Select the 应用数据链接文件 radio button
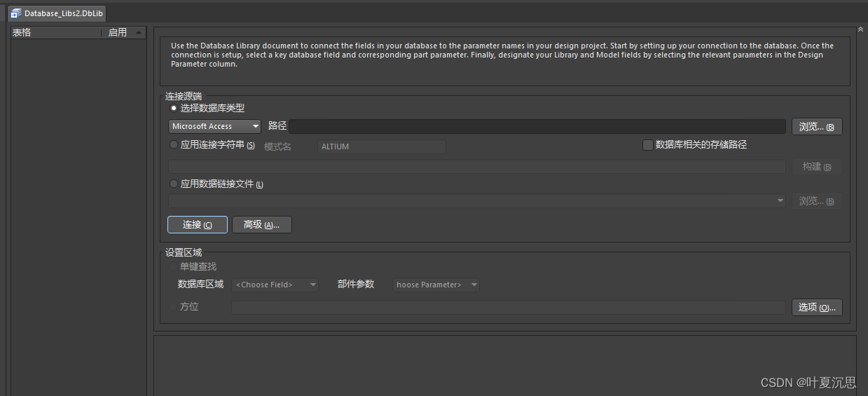The image size is (868, 396). (x=174, y=184)
